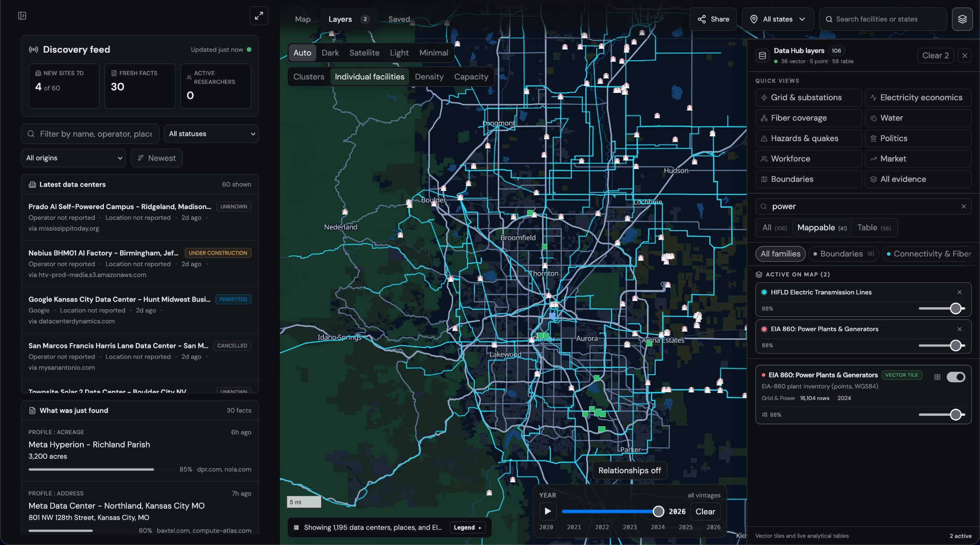Click Clear 2 layers button
Viewport: 980px width, 545px height.
[x=935, y=56]
